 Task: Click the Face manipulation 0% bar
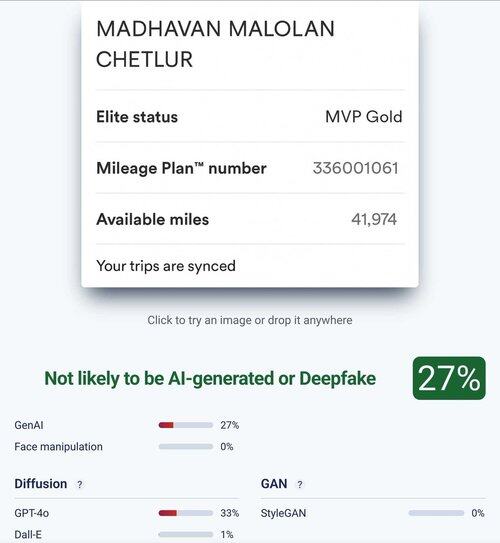point(186,447)
